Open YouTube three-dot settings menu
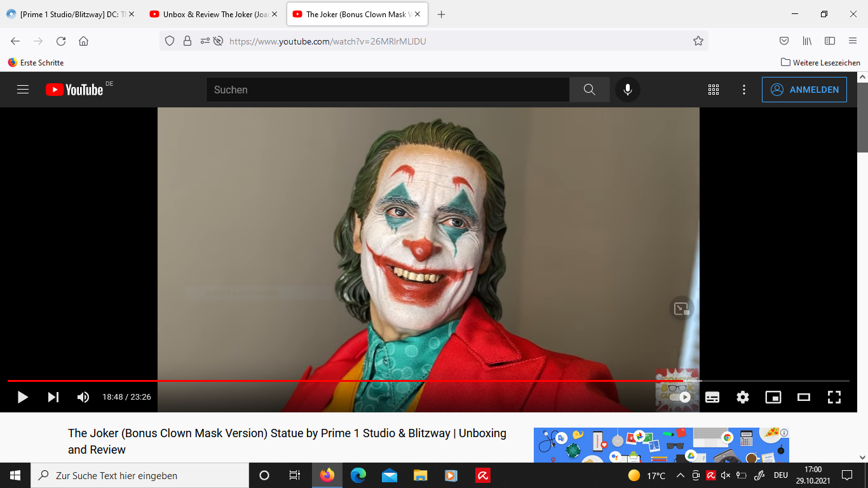Image resolution: width=868 pixels, height=488 pixels. tap(744, 90)
